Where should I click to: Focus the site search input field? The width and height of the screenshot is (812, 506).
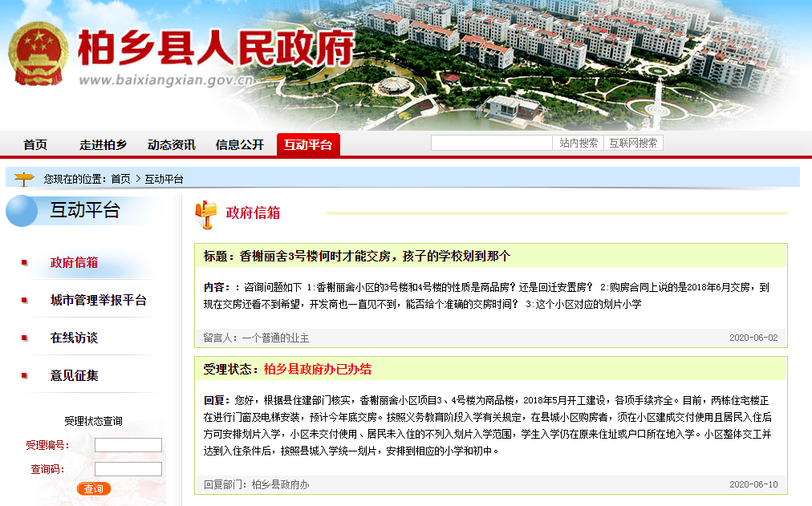click(x=492, y=143)
